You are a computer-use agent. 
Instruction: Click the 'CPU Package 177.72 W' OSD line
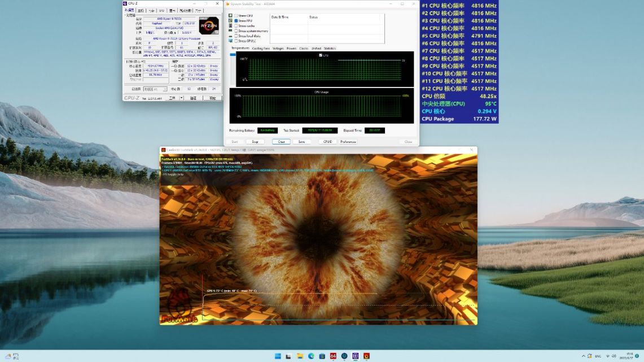click(459, 119)
